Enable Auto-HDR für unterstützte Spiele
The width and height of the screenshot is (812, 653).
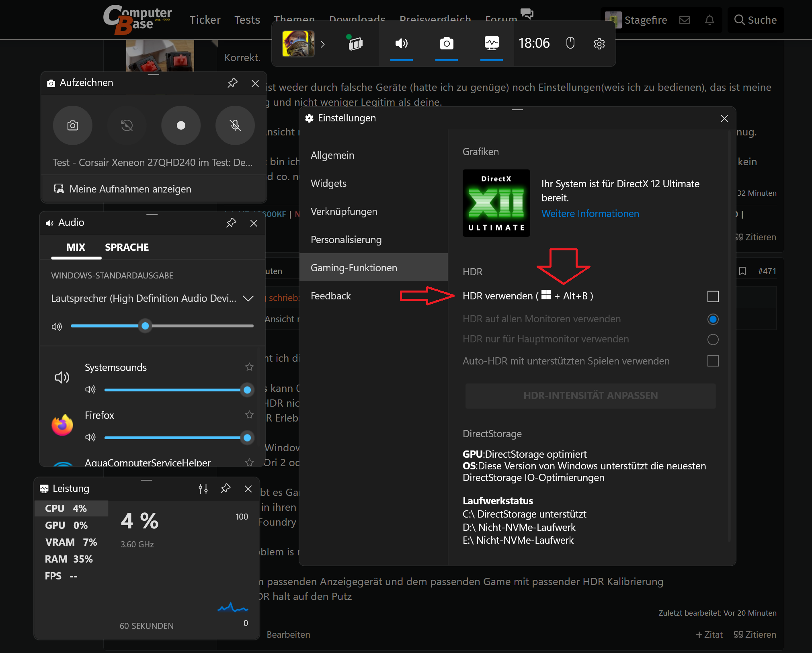click(x=713, y=361)
